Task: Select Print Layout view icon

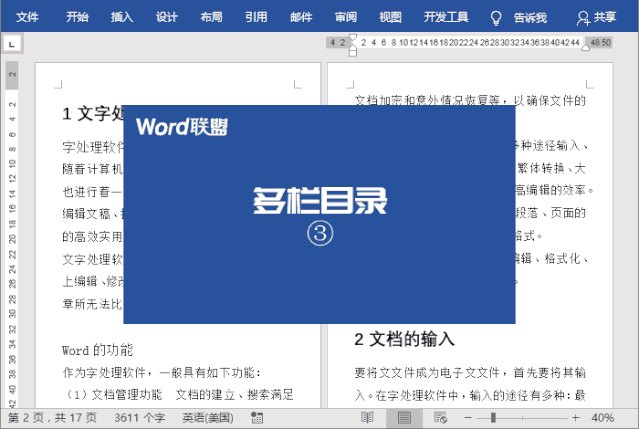Action: [x=404, y=418]
